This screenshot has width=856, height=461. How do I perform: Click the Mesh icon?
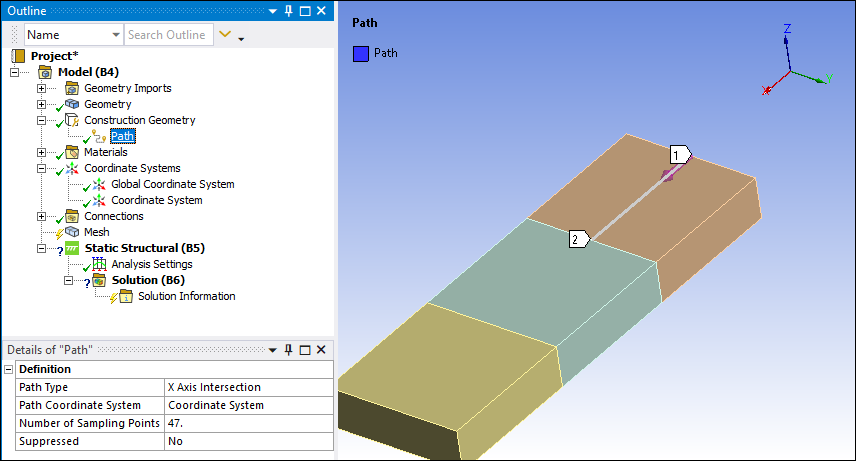point(72,232)
